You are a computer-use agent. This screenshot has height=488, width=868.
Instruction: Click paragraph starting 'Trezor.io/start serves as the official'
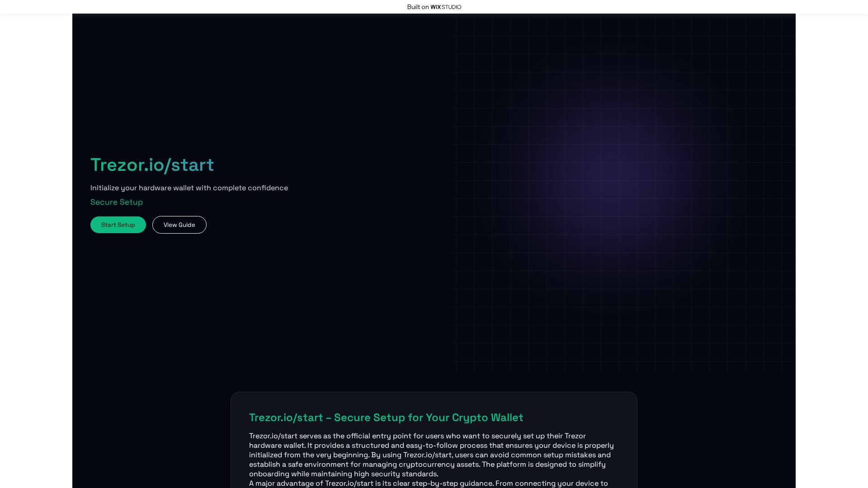point(431,455)
